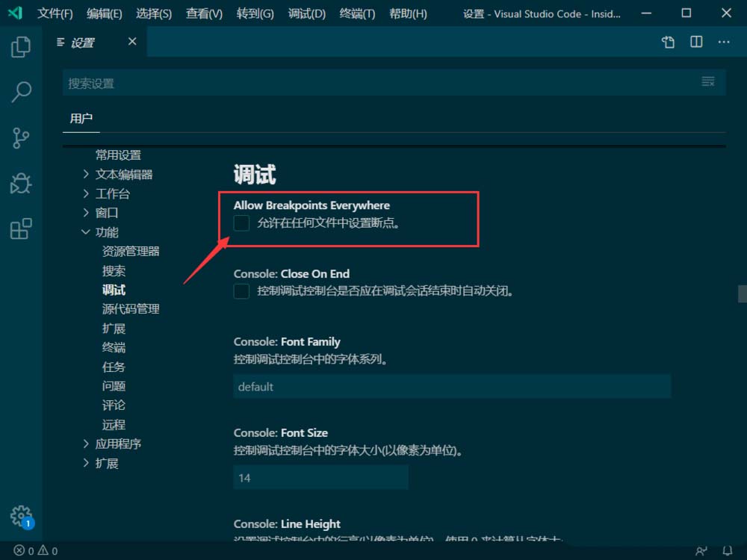The image size is (747, 560).
Task: Open the Explorer view in the activity bar
Action: point(21,46)
